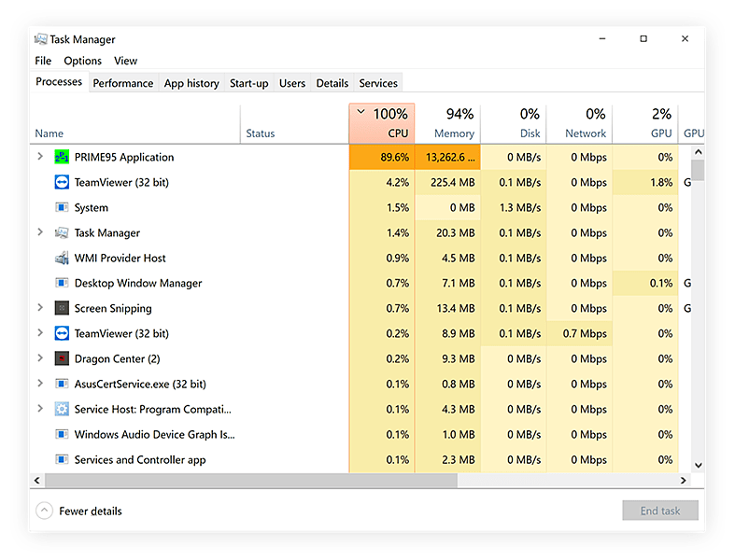Click the Fewer details label

point(91,511)
